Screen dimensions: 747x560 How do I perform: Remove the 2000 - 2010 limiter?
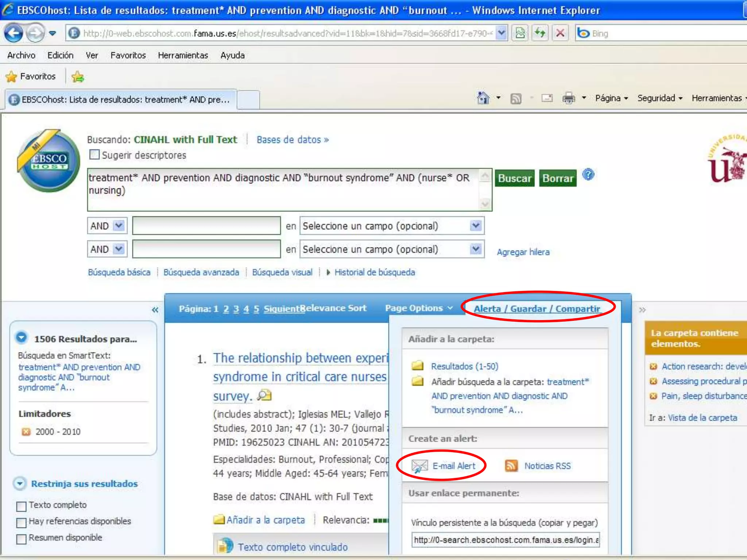coord(26,432)
